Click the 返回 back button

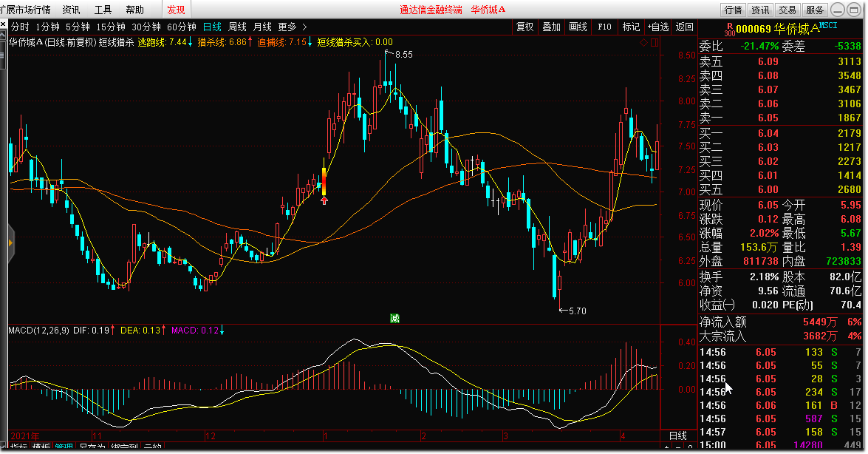(685, 27)
